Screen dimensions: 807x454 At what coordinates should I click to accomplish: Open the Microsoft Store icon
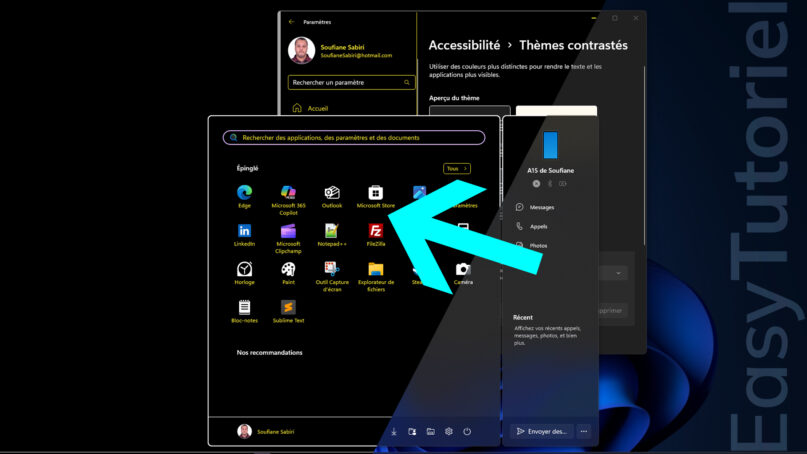coord(376,196)
